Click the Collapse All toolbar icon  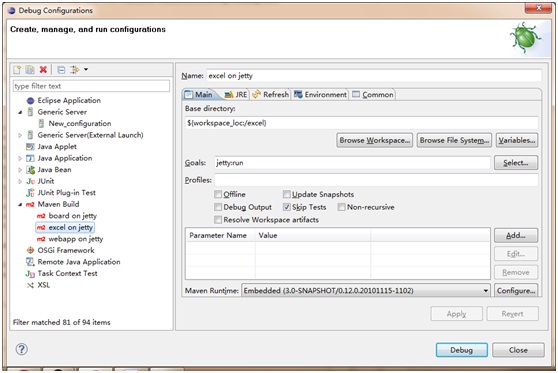pyautogui.click(x=61, y=69)
